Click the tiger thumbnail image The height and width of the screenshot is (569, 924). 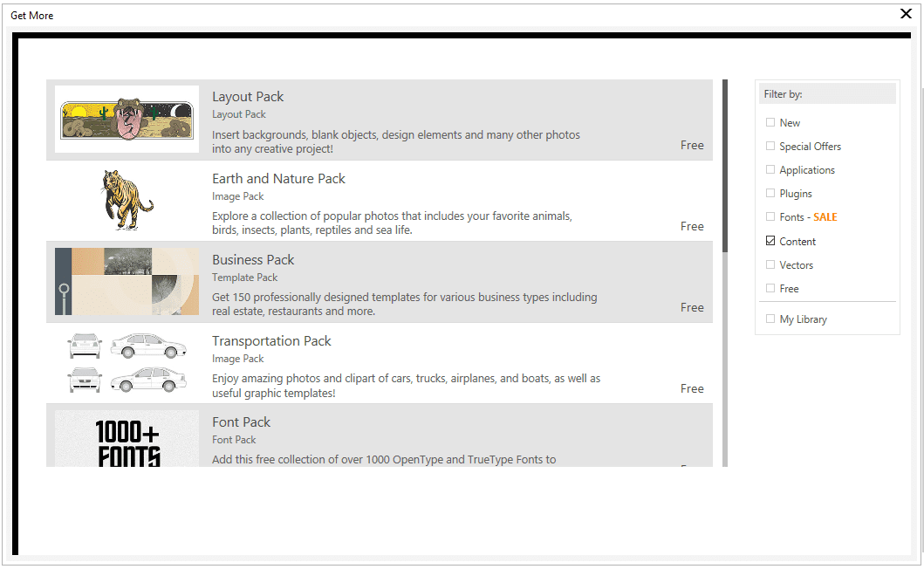click(127, 201)
